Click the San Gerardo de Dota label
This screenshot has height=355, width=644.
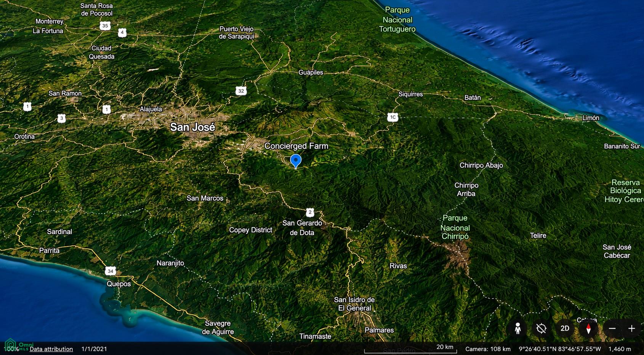(x=302, y=228)
